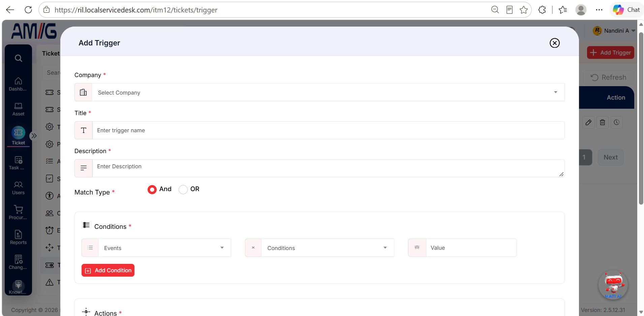
Task: Open Copilot Chat in the browser
Action: [626, 10]
